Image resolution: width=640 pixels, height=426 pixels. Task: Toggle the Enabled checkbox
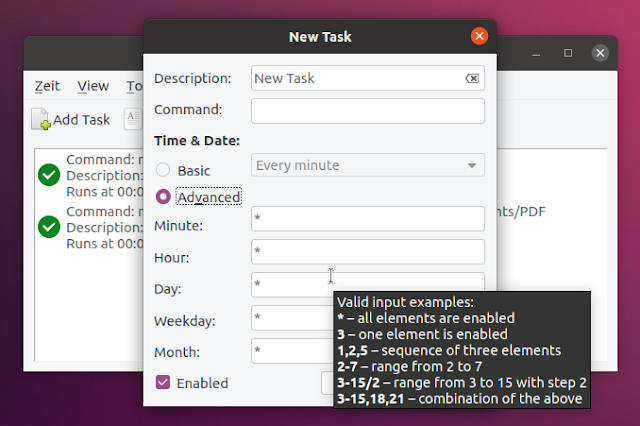point(164,383)
